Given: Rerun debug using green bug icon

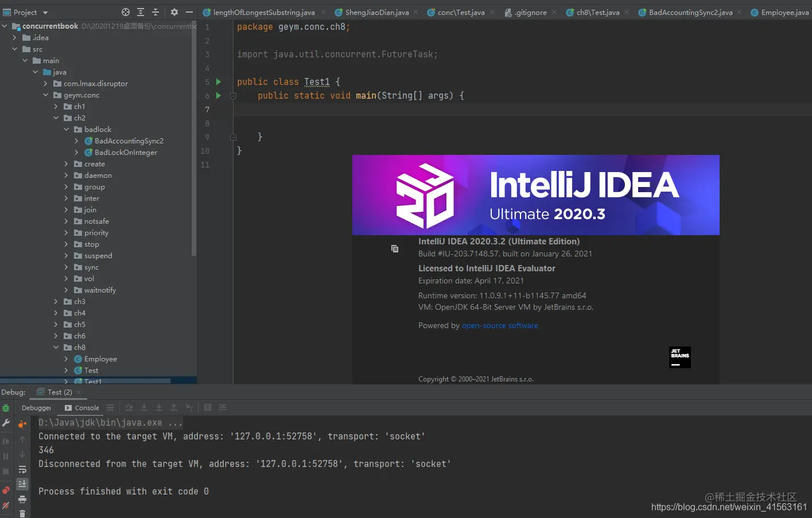Looking at the screenshot, I should point(6,408).
